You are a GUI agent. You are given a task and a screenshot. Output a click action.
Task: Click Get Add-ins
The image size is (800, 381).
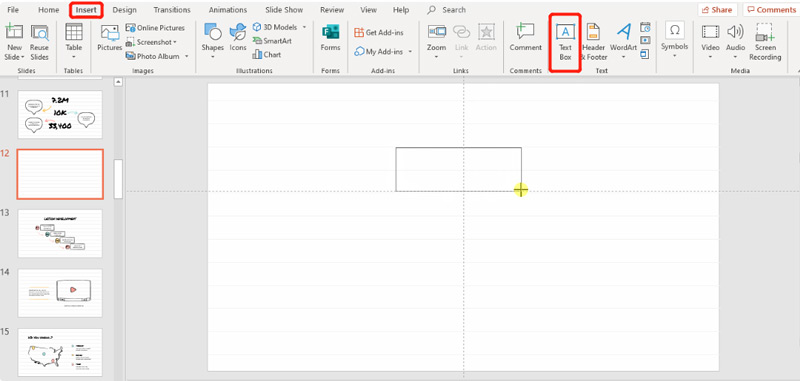coord(379,33)
